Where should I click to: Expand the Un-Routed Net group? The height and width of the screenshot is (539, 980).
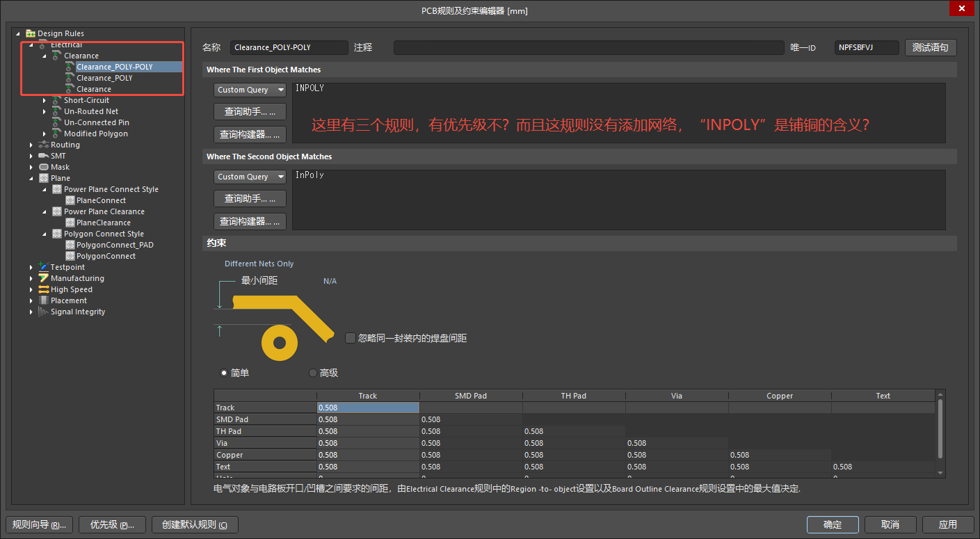(45, 111)
